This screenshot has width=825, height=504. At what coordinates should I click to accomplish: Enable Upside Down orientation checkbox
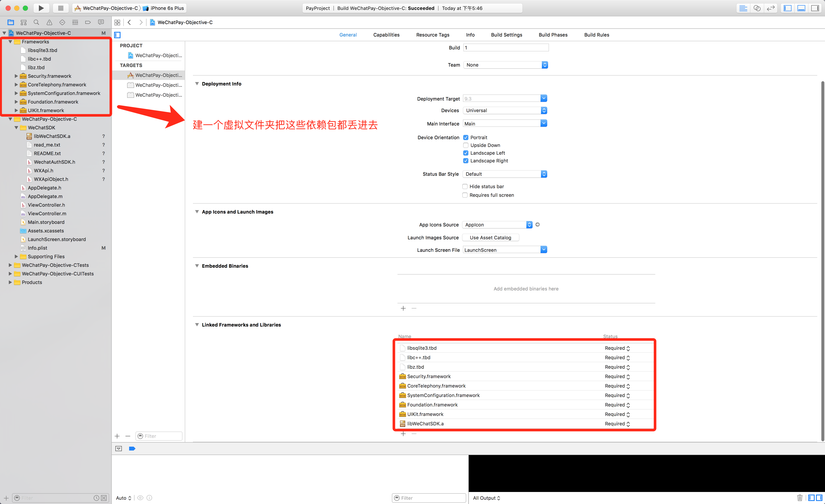pos(465,145)
